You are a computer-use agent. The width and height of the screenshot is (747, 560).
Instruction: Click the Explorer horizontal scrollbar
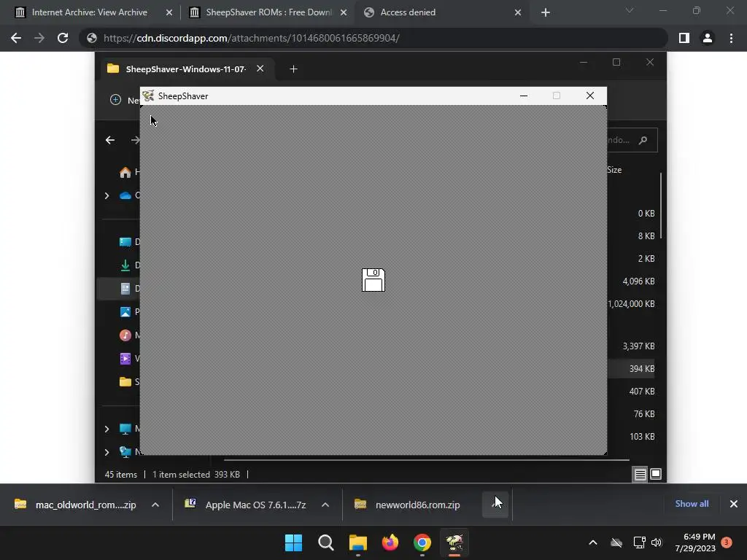(426, 460)
